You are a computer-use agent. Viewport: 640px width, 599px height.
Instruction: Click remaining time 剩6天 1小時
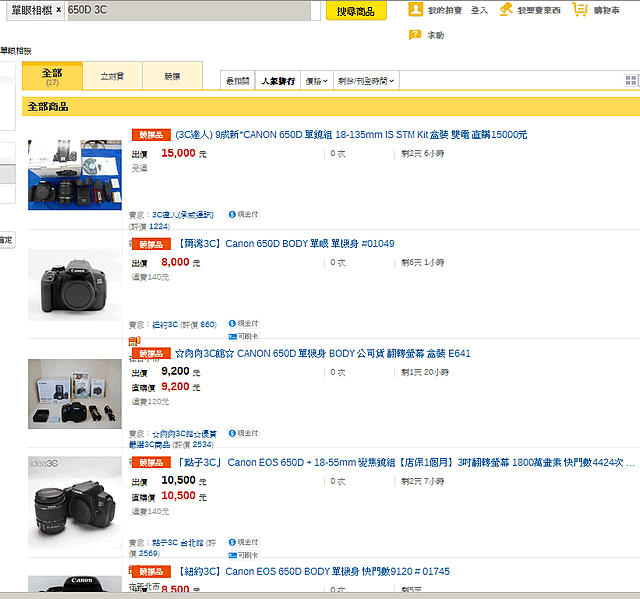[x=422, y=262]
